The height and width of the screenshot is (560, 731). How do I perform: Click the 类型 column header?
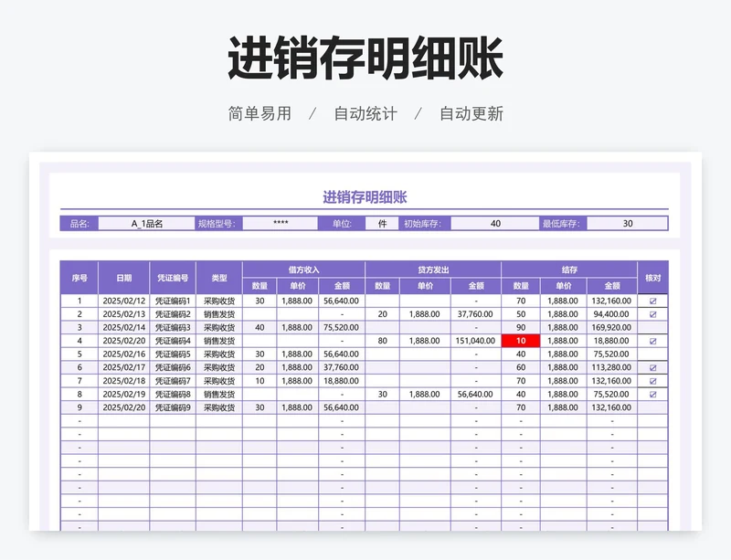click(219, 277)
